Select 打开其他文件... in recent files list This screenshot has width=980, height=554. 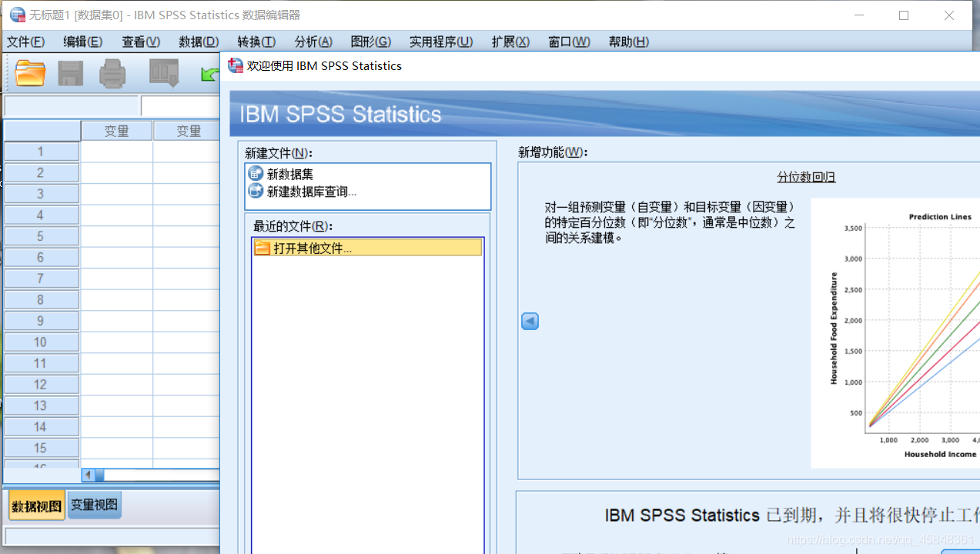click(368, 248)
